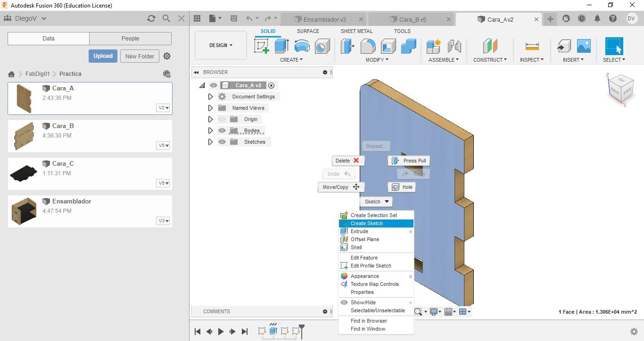Screen dimensions: 644x341
Task: Open Job Status clock icon
Action: coord(582,18)
